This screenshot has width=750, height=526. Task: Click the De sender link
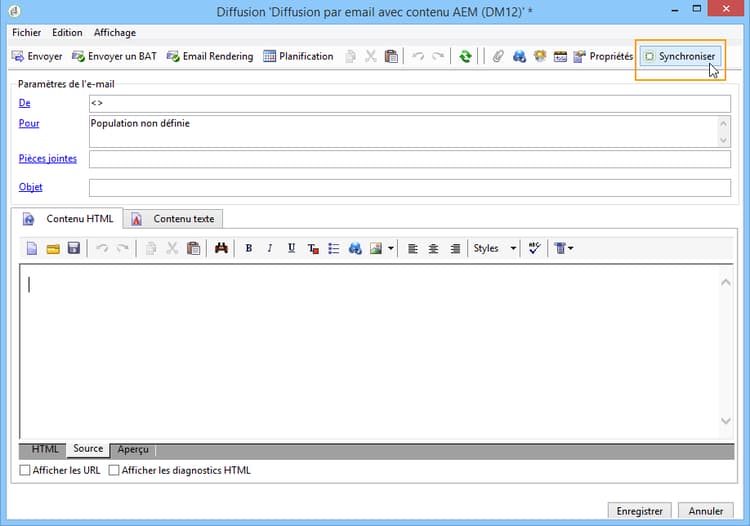point(24,103)
